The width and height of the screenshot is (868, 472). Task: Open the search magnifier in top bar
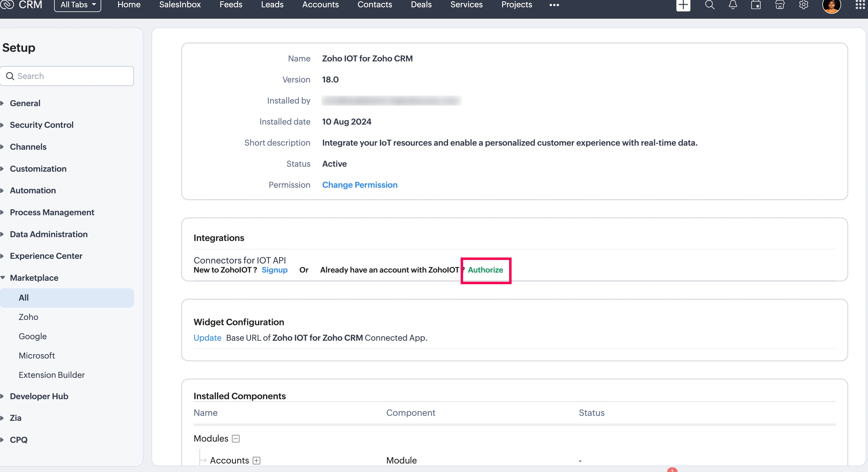pos(709,5)
